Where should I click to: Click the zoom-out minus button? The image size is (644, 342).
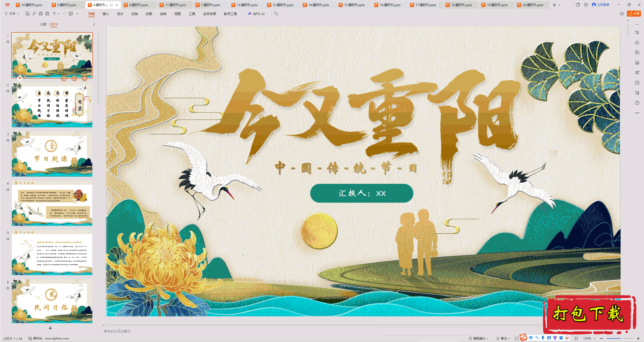pyautogui.click(x=601, y=338)
